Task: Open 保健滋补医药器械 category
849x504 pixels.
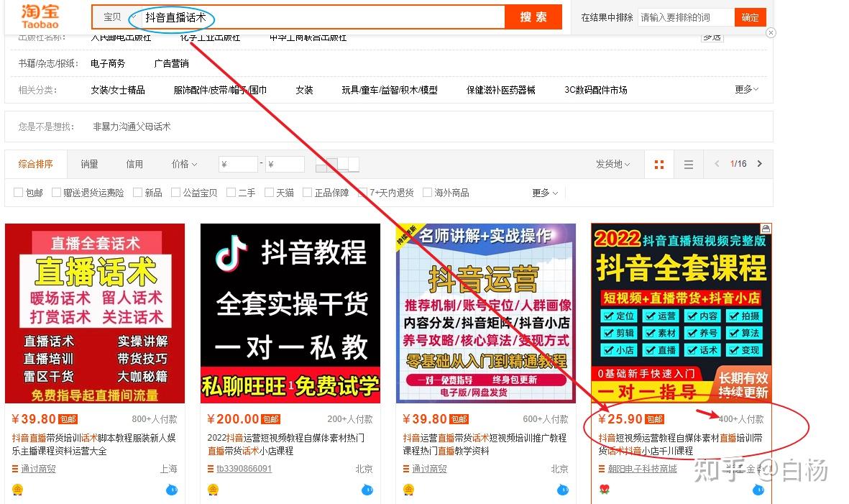Action: click(501, 90)
